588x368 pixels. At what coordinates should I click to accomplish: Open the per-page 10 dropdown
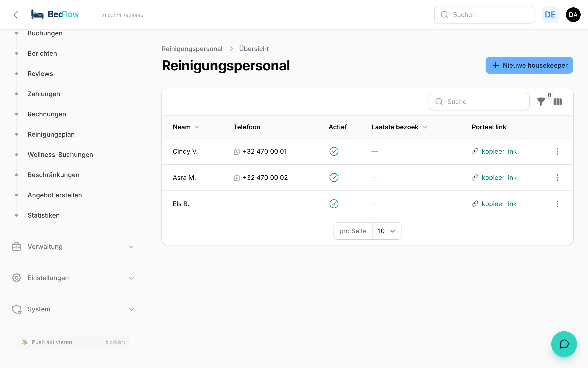pyautogui.click(x=386, y=231)
